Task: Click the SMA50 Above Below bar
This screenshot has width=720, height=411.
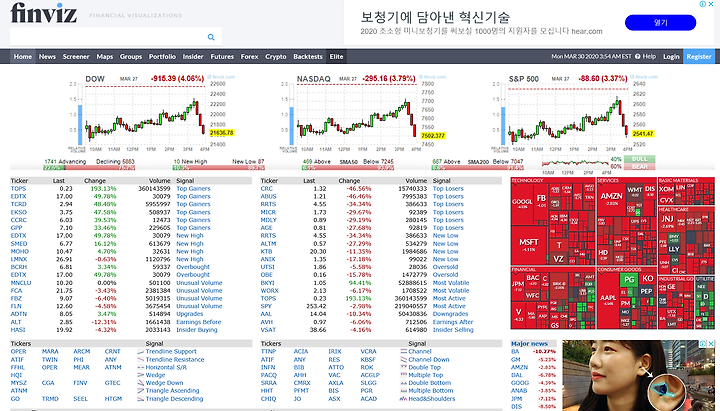Action: [348, 168]
